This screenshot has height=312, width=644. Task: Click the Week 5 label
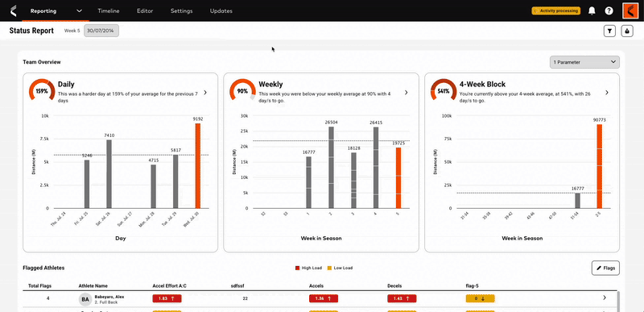pyautogui.click(x=72, y=31)
